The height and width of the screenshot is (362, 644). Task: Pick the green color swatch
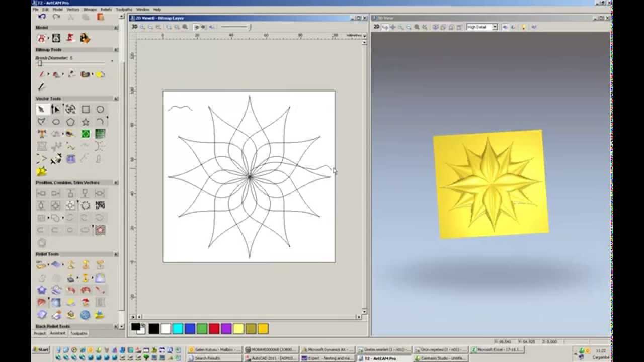pyautogui.click(x=202, y=329)
